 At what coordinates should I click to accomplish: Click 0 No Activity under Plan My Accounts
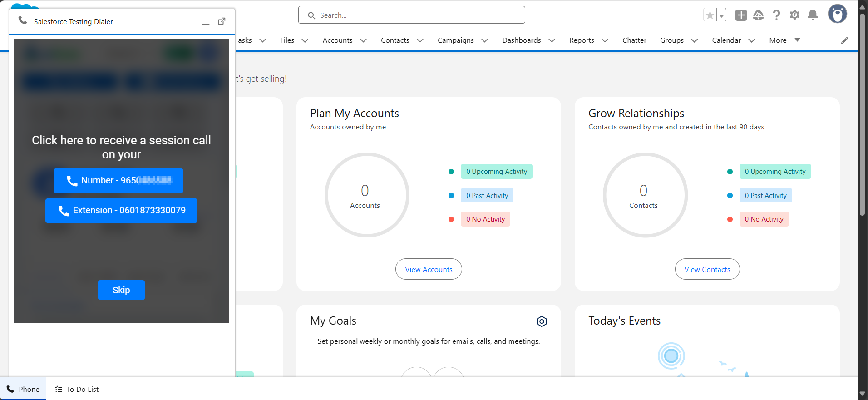tap(485, 219)
